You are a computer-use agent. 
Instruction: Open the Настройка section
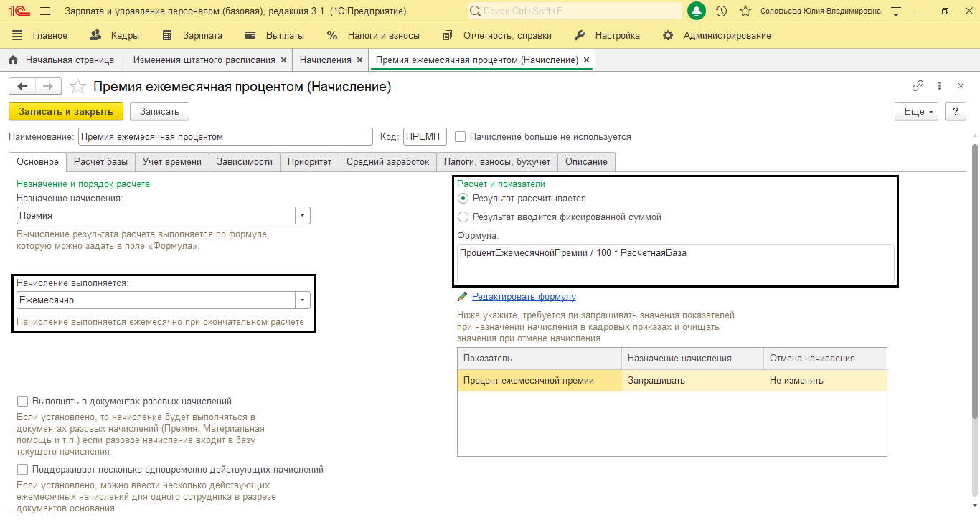coord(608,35)
